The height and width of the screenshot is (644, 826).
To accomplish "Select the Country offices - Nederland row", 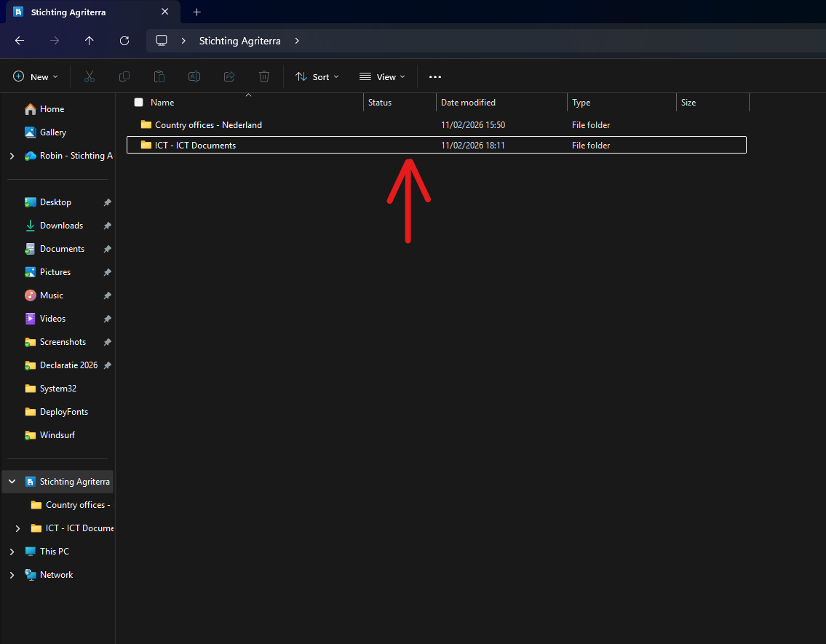I will (x=437, y=125).
